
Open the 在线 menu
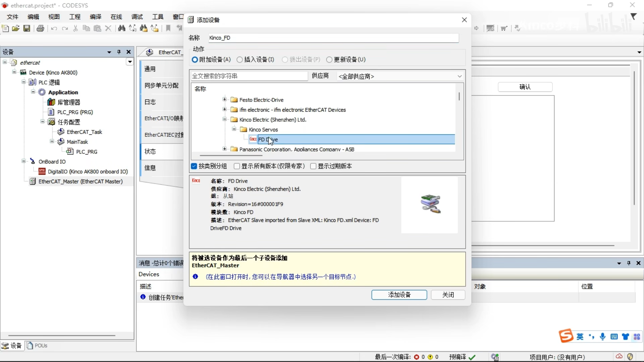coord(116,17)
